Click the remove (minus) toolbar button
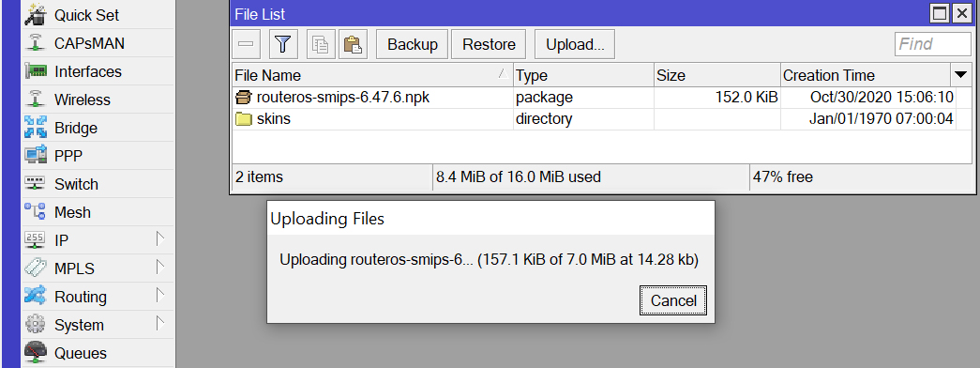Screen dimensions: 980x368 (x=247, y=44)
